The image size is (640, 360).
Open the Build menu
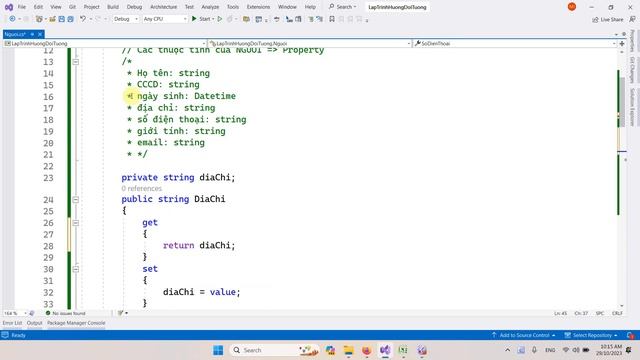point(113,7)
